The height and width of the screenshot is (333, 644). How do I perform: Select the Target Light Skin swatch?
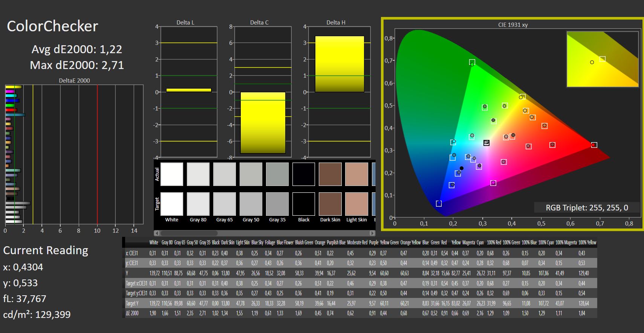coord(356,204)
